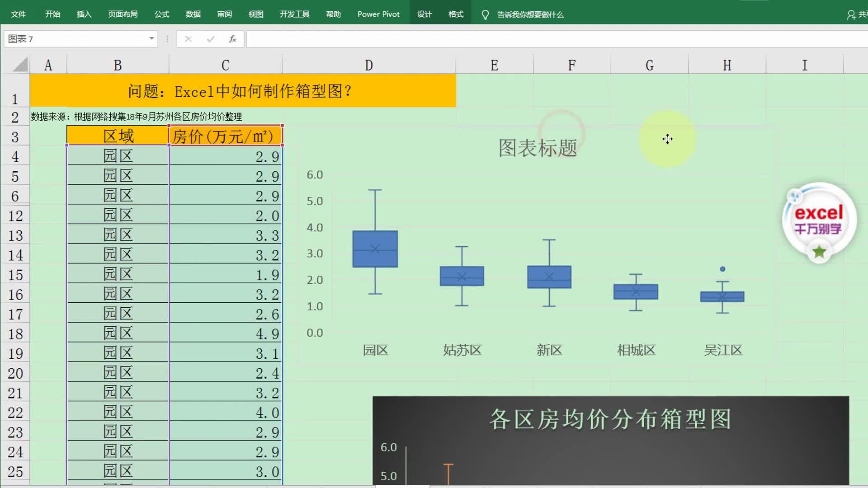The height and width of the screenshot is (488, 868).
Task: Click the 图表标题 chart title
Action: [x=538, y=148]
